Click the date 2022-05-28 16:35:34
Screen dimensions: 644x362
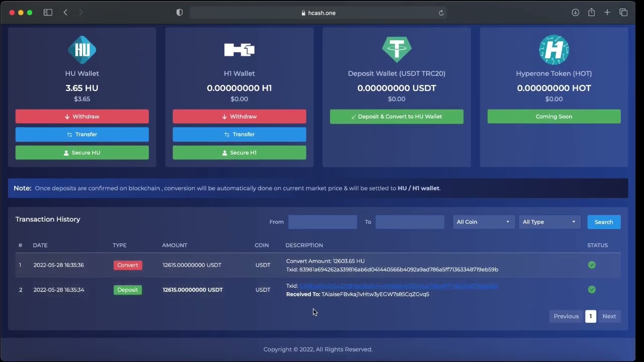click(58, 290)
